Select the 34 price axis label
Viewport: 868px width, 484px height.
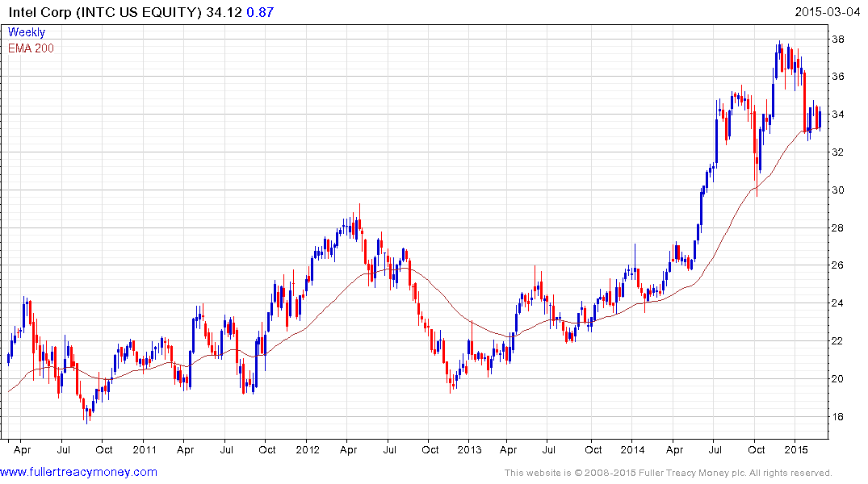[x=837, y=115]
